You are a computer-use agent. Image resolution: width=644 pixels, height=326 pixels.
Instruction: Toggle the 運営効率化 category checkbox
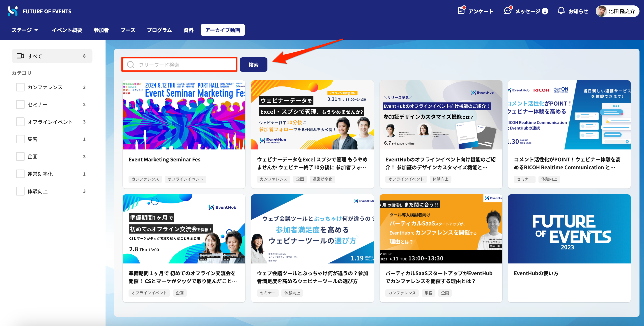(20, 174)
